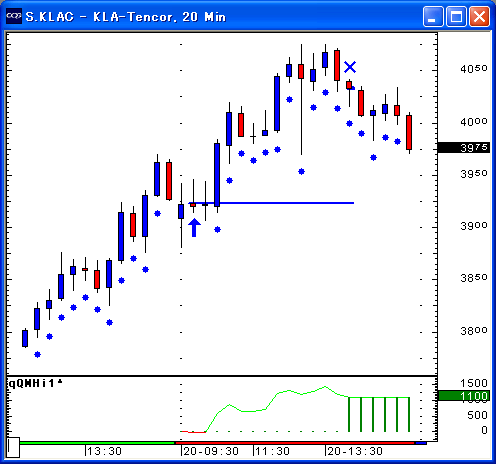The height and width of the screenshot is (464, 496).
Task: Maximize the KLA-Tencor chart window
Action: point(456,16)
